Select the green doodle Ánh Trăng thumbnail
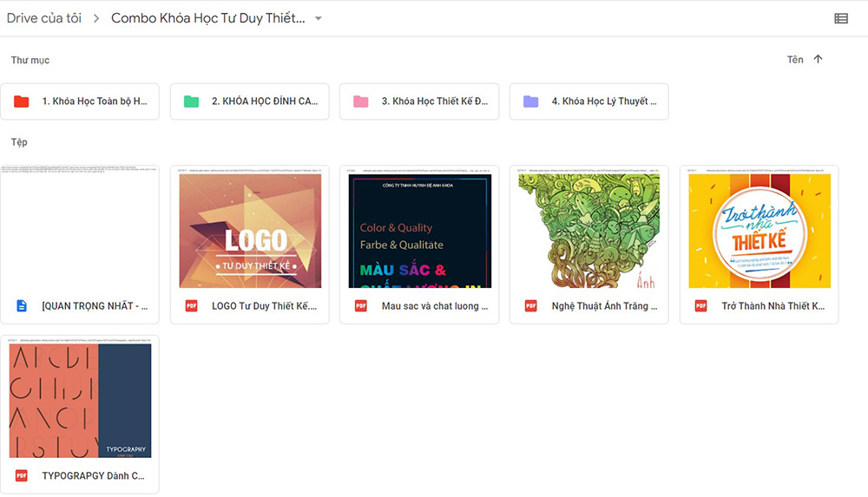Image resolution: width=868 pixels, height=497 pixels. [589, 231]
